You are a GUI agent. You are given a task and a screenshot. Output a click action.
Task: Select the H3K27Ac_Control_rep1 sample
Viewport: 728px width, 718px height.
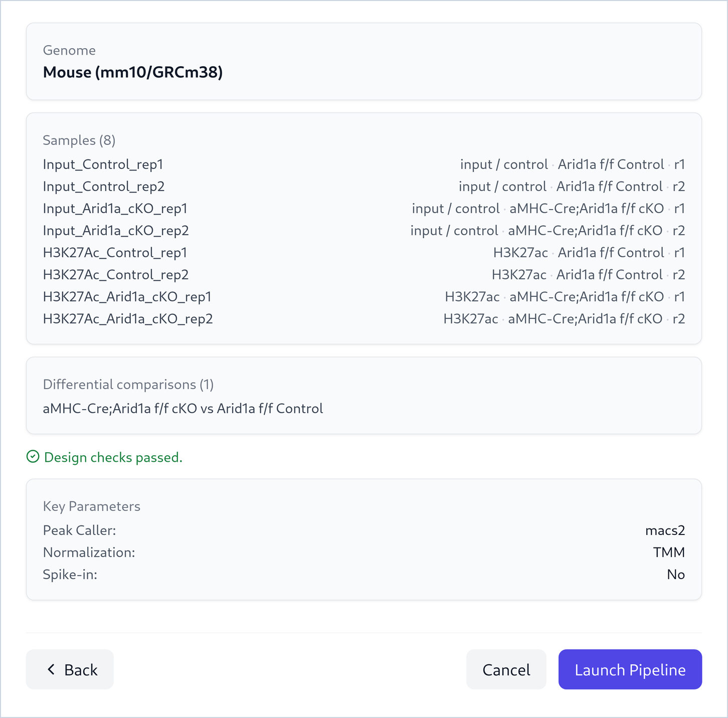coord(364,253)
